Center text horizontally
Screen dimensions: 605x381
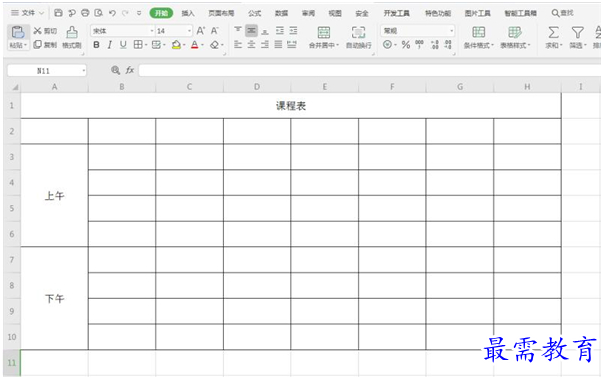pos(252,45)
